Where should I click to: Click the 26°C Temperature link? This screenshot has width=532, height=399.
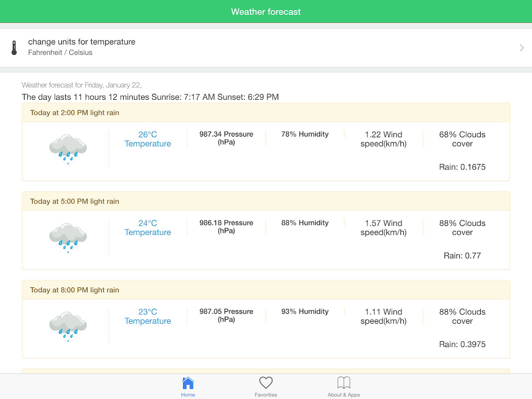tap(148, 139)
